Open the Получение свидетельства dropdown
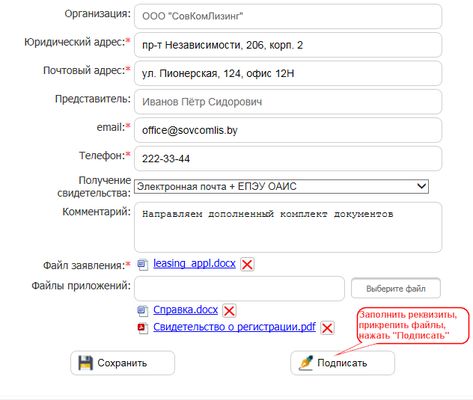The image size is (473, 400). click(x=281, y=186)
